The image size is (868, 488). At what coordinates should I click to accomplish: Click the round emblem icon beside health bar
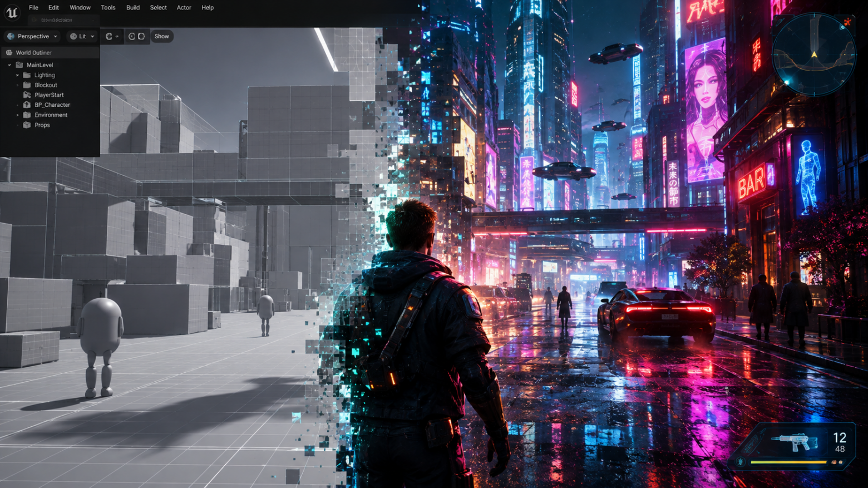(x=741, y=462)
